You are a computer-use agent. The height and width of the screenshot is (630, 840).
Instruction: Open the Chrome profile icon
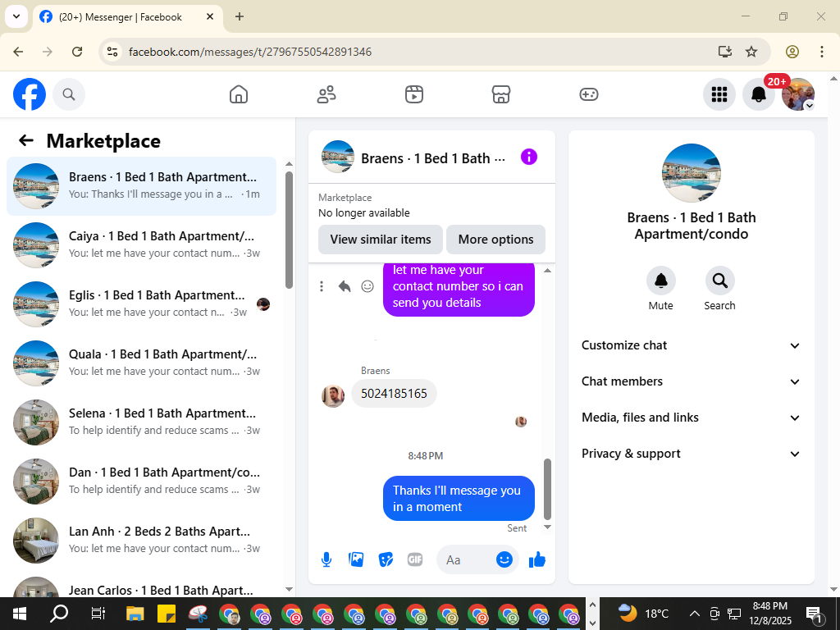(792, 52)
